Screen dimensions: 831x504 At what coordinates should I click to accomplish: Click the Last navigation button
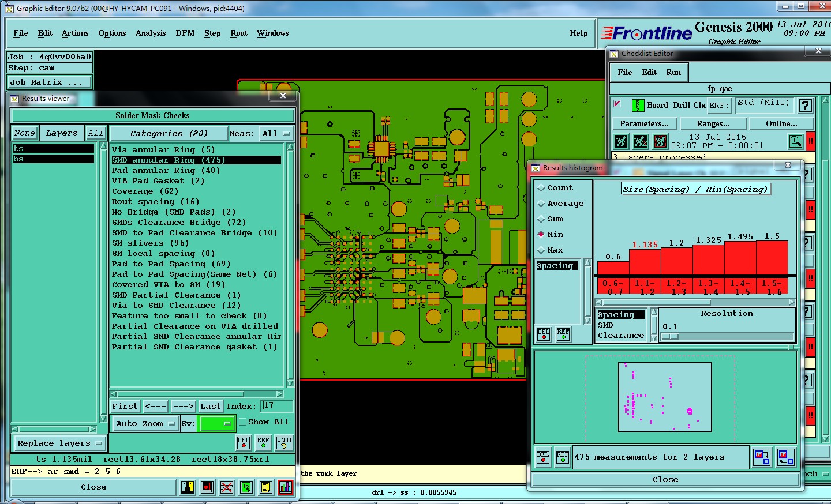(211, 406)
